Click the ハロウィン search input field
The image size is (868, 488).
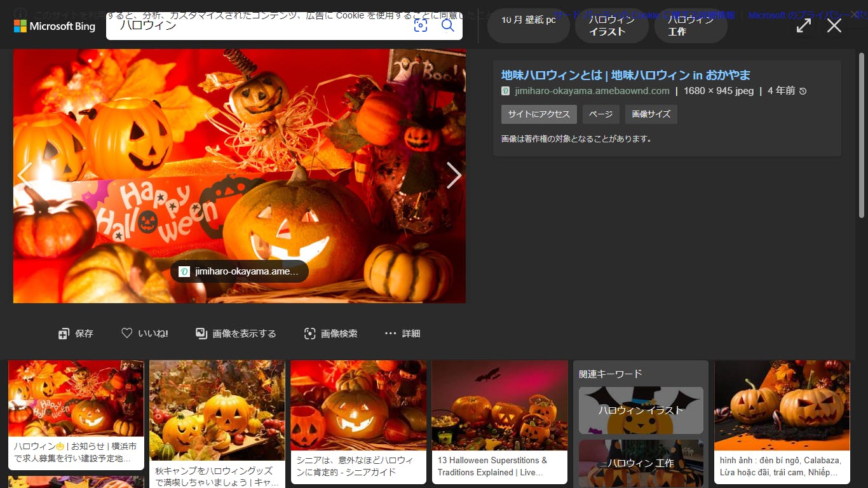pos(261,26)
